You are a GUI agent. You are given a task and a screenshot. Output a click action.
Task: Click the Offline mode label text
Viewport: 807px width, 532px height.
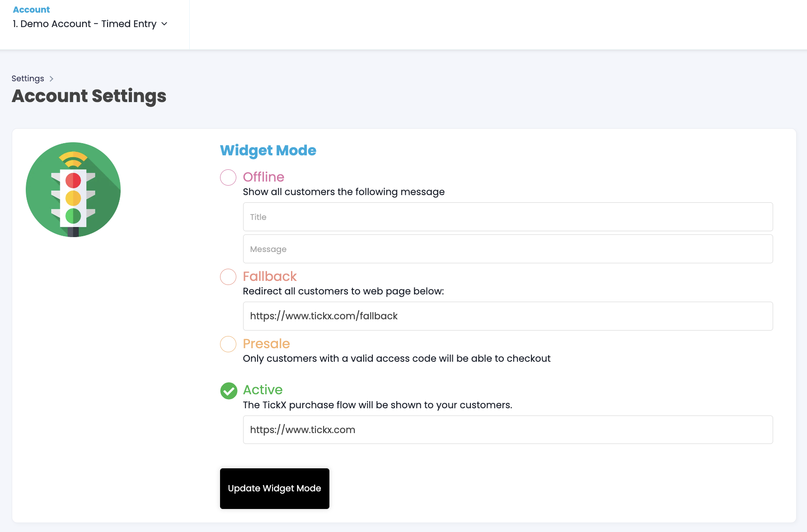point(263,177)
